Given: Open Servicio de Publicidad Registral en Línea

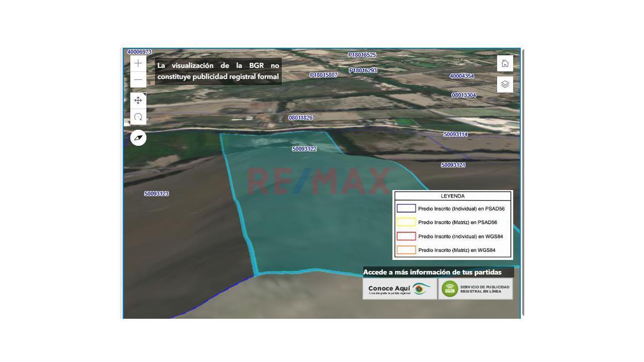Looking at the screenshot, I should pos(475,289).
